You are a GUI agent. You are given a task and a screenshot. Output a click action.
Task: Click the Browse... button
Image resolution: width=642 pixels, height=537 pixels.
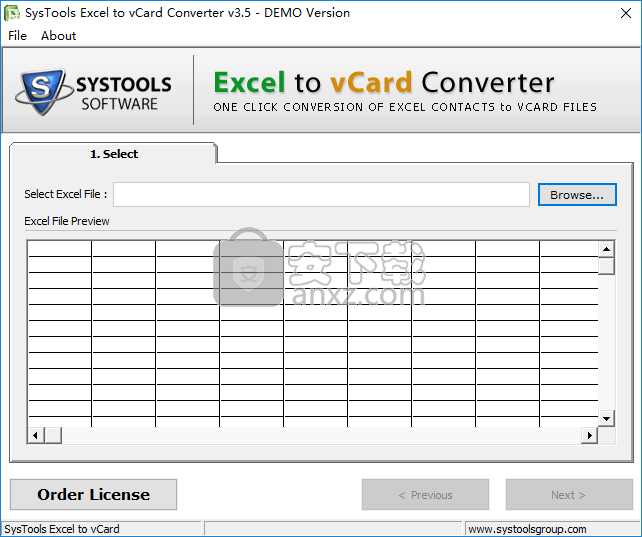577,195
